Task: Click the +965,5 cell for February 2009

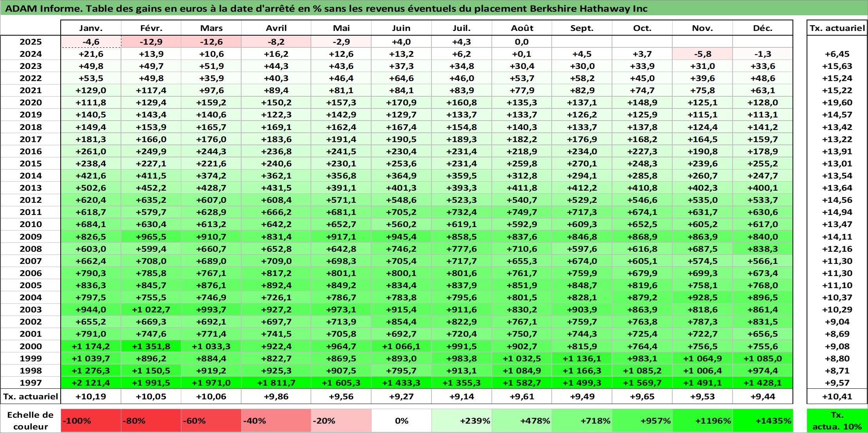Action: tap(151, 237)
